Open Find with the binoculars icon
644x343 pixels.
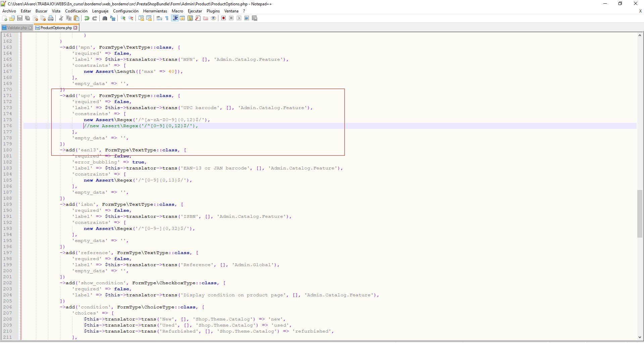click(x=105, y=18)
